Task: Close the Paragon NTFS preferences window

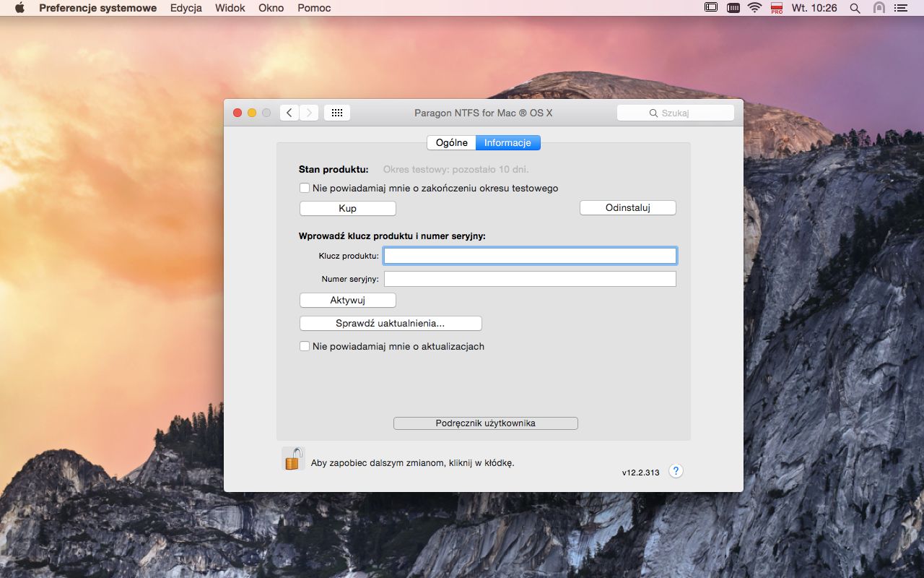Action: (x=237, y=113)
